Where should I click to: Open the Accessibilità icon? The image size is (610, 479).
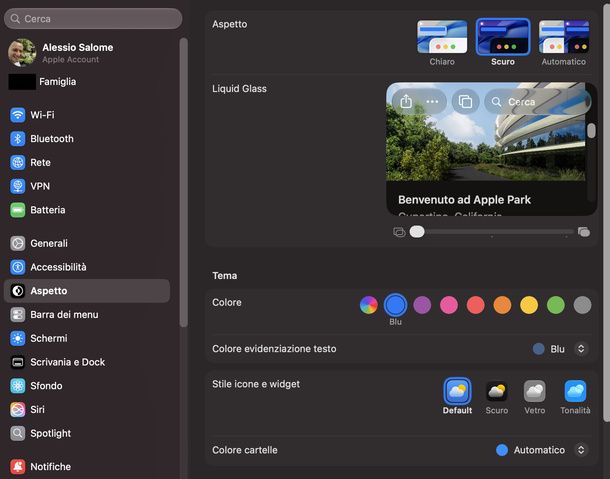[x=18, y=267]
